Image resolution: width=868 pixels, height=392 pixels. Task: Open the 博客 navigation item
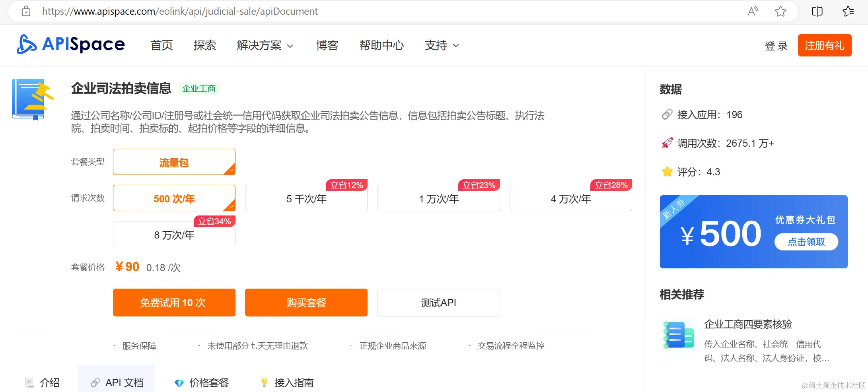tap(327, 45)
